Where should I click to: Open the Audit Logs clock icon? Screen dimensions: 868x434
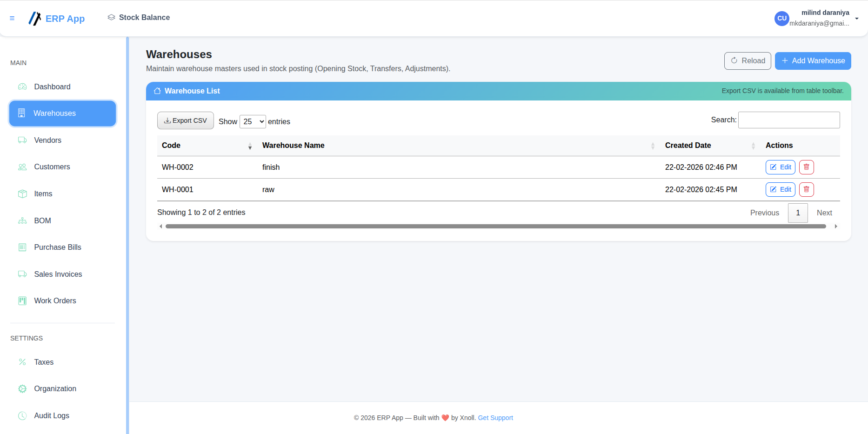[x=22, y=415]
